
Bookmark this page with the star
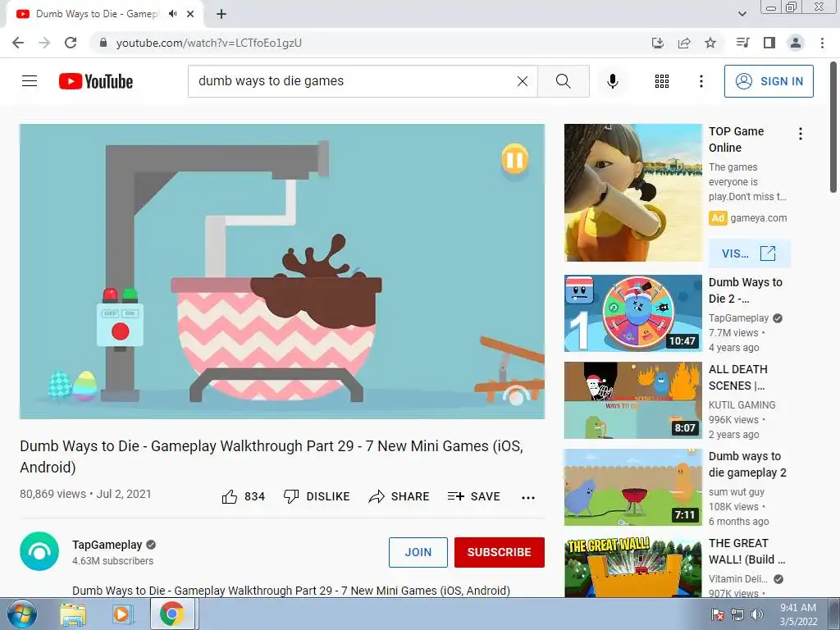pos(710,43)
